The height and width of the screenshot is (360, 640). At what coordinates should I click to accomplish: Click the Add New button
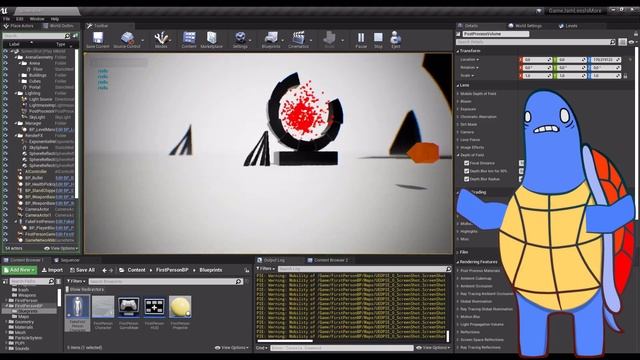pos(19,270)
